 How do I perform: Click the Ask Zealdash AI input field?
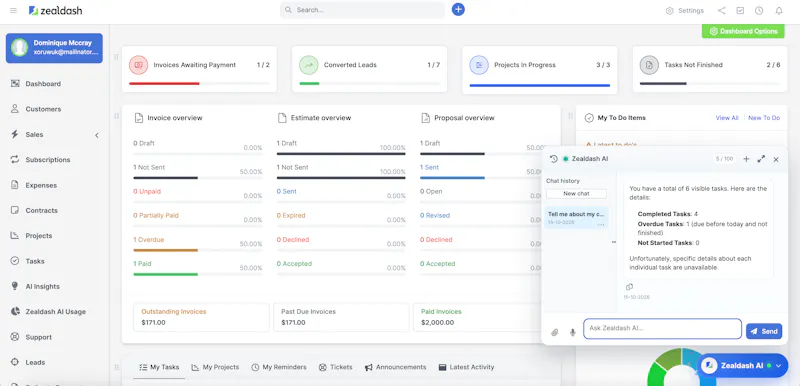click(662, 329)
